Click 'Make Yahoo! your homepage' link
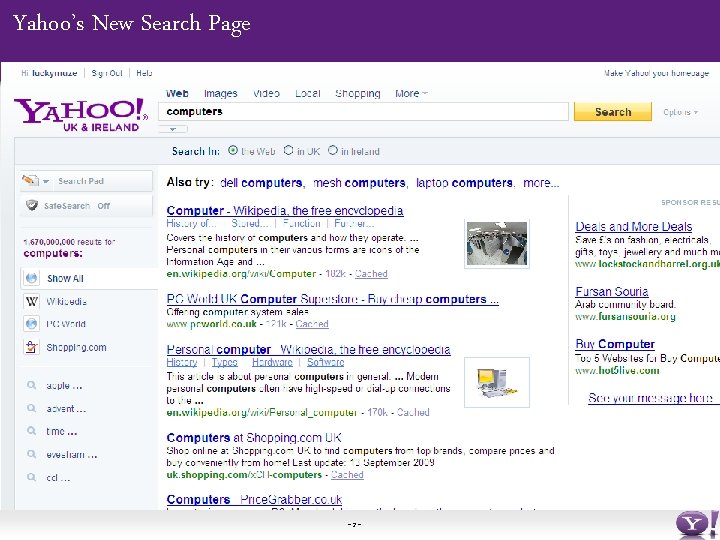 click(x=656, y=73)
